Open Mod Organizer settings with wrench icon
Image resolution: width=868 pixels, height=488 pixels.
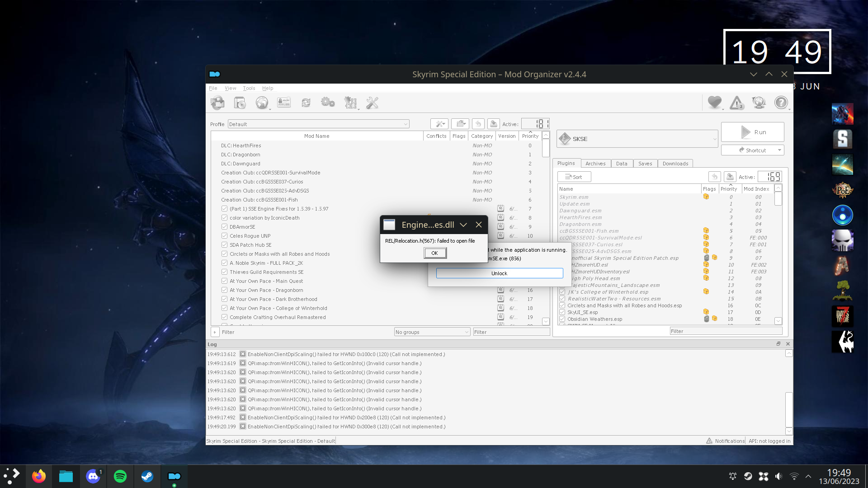pyautogui.click(x=373, y=103)
